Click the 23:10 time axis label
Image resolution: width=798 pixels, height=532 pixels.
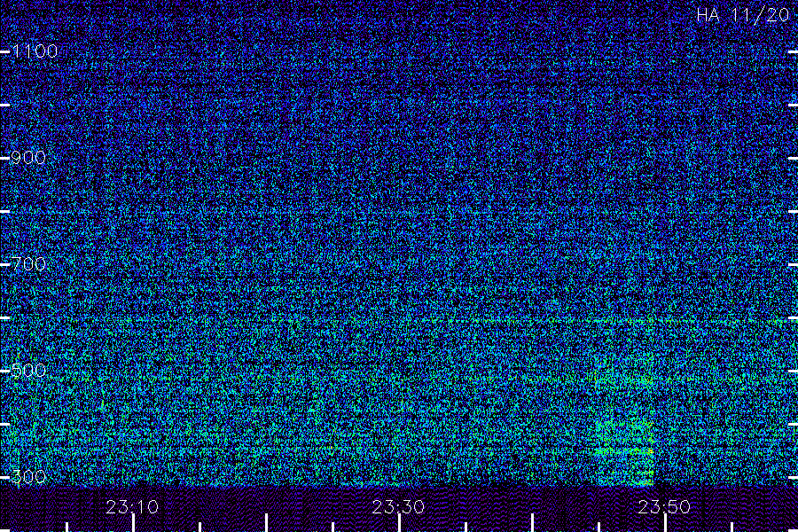point(132,506)
